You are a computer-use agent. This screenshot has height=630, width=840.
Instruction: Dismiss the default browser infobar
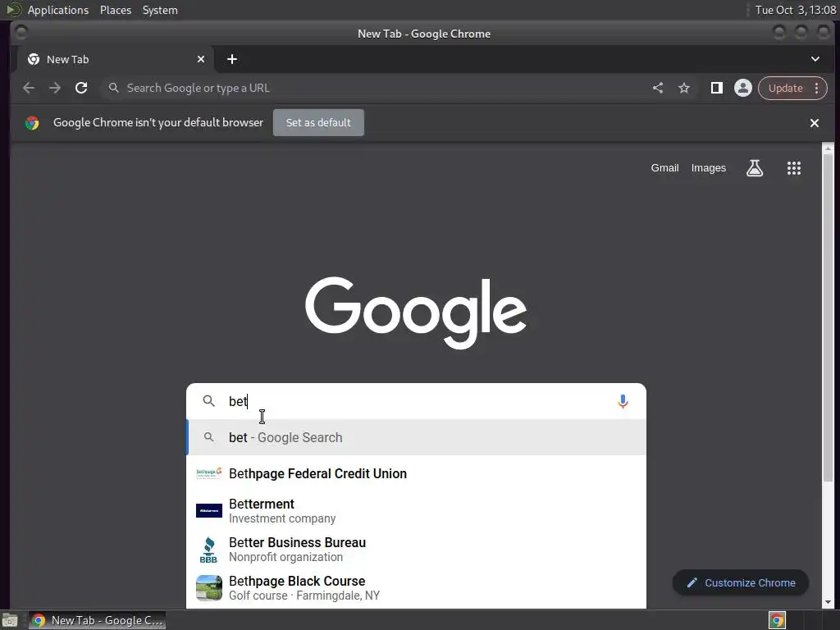[x=815, y=123]
